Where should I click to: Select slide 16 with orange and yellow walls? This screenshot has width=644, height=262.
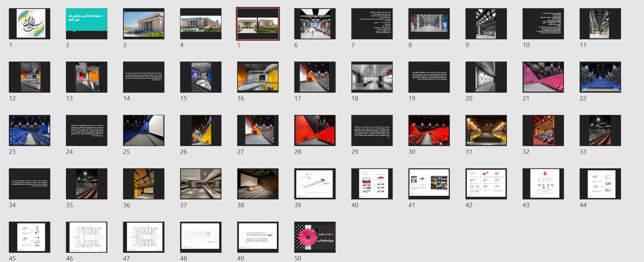258,77
